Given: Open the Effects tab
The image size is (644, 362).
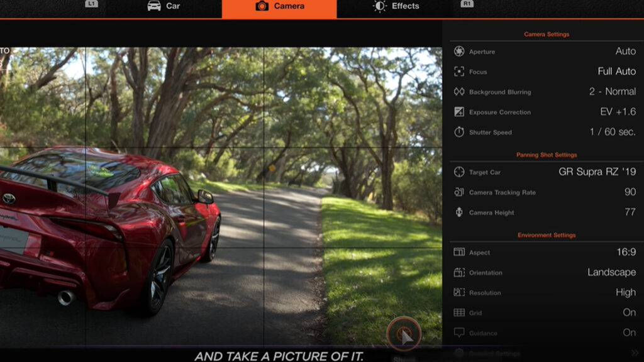Looking at the screenshot, I should click(x=396, y=6).
